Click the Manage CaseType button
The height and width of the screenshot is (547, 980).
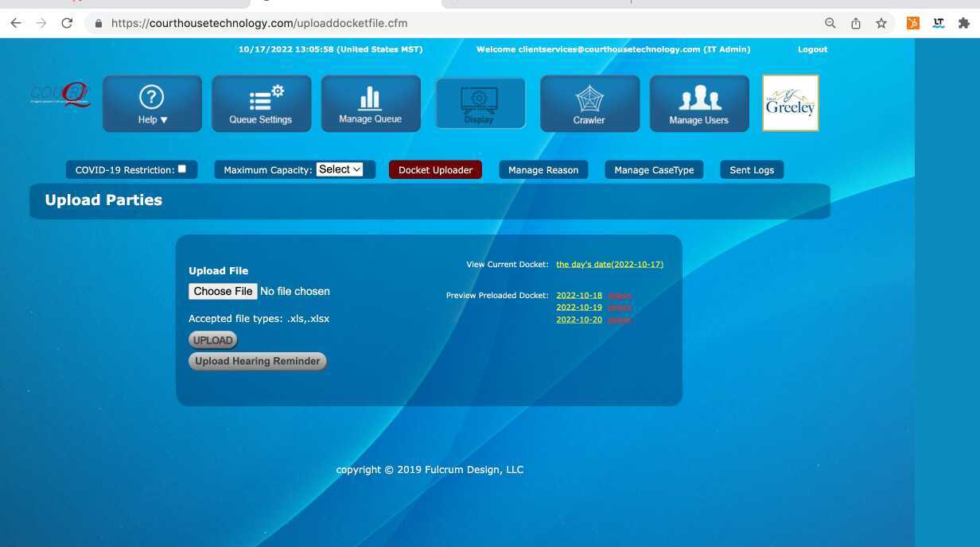pos(653,169)
